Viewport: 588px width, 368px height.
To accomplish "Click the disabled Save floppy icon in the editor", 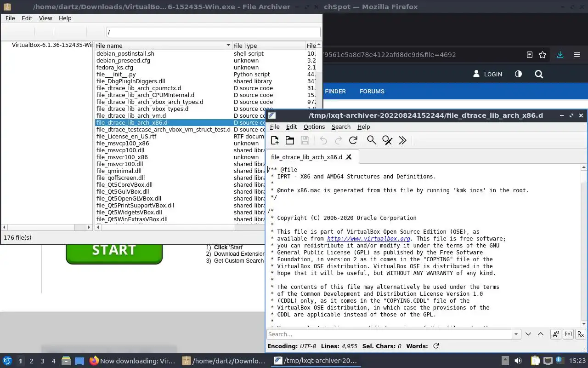I will [x=305, y=140].
